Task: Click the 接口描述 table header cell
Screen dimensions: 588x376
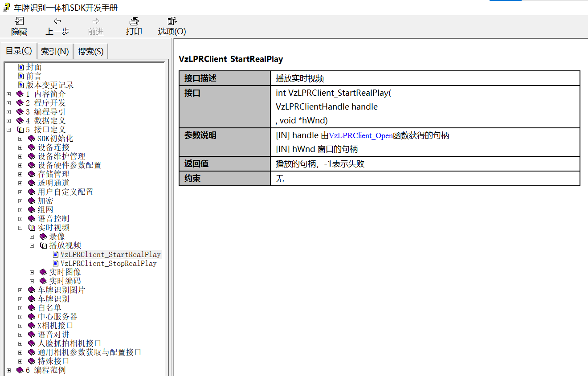Action: coord(225,78)
